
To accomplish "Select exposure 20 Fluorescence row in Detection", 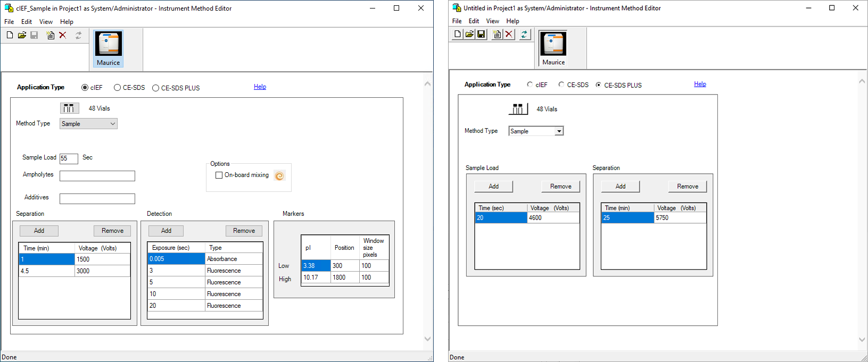I will [x=205, y=306].
